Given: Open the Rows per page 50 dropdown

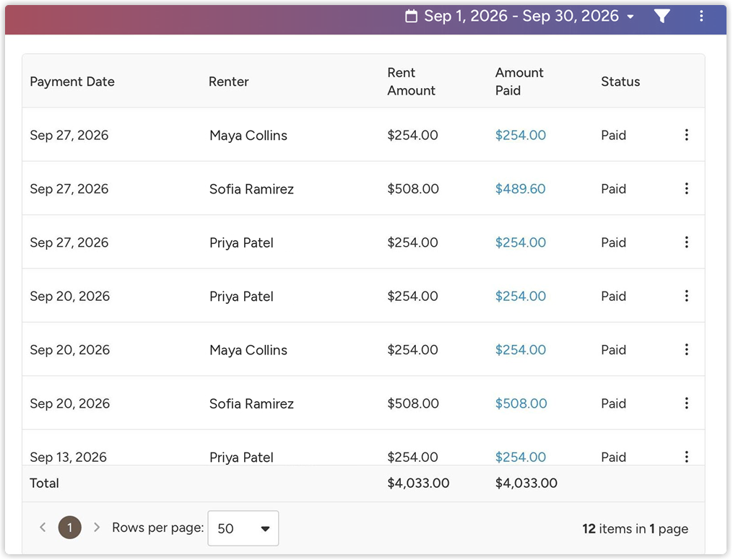Looking at the screenshot, I should pyautogui.click(x=243, y=528).
